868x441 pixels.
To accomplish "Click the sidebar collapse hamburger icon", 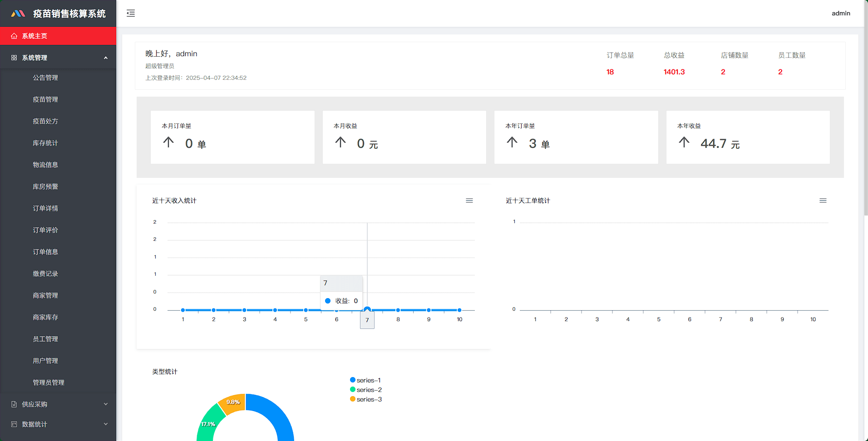I will point(131,13).
